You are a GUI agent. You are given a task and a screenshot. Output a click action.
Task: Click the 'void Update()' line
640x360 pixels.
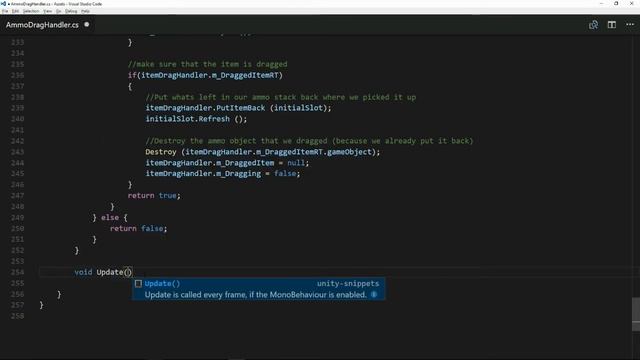pyautogui.click(x=103, y=272)
